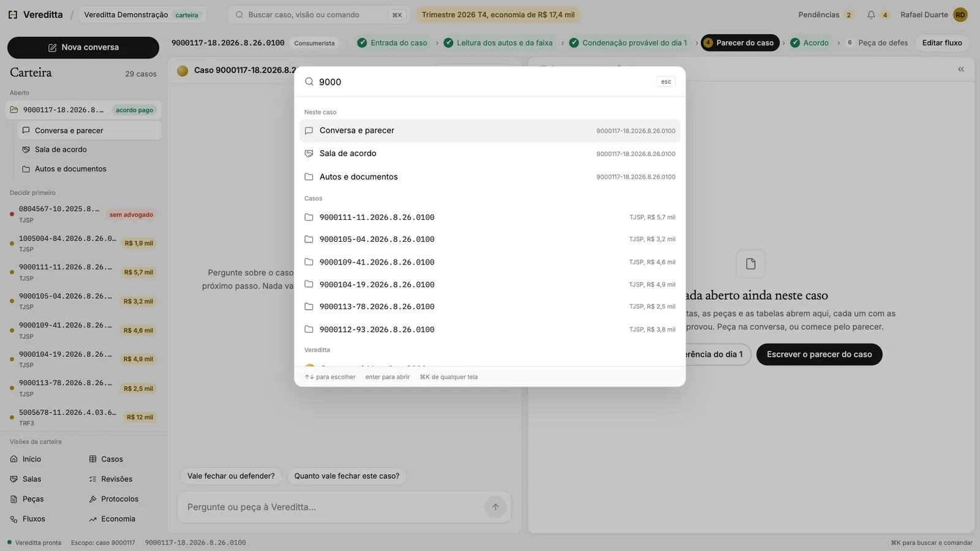The height and width of the screenshot is (551, 980).
Task: Click the esc key badge in search dialog
Action: (666, 81)
